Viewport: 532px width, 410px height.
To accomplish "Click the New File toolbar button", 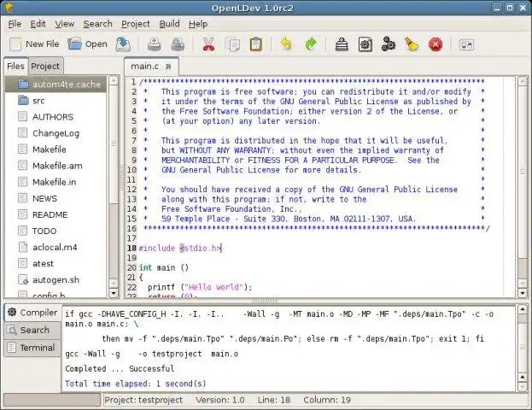I will (x=34, y=44).
